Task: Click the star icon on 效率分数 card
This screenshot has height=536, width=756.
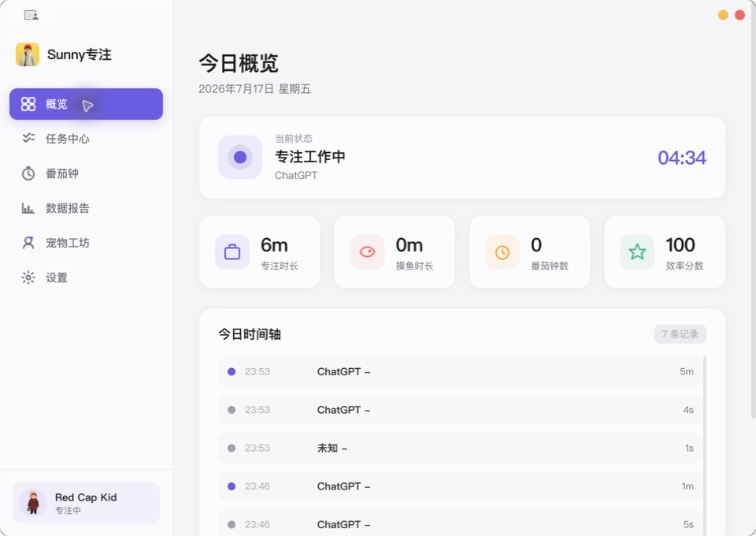Action: (x=637, y=251)
